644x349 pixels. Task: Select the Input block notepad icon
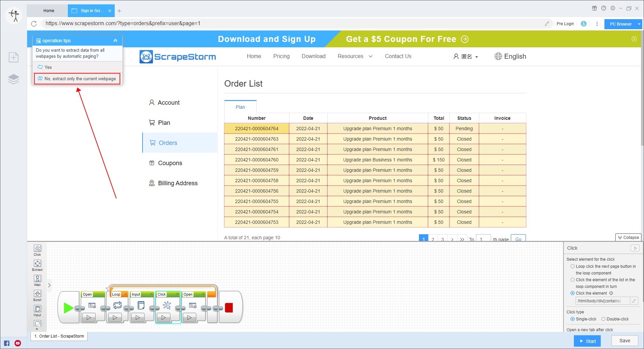(x=141, y=305)
